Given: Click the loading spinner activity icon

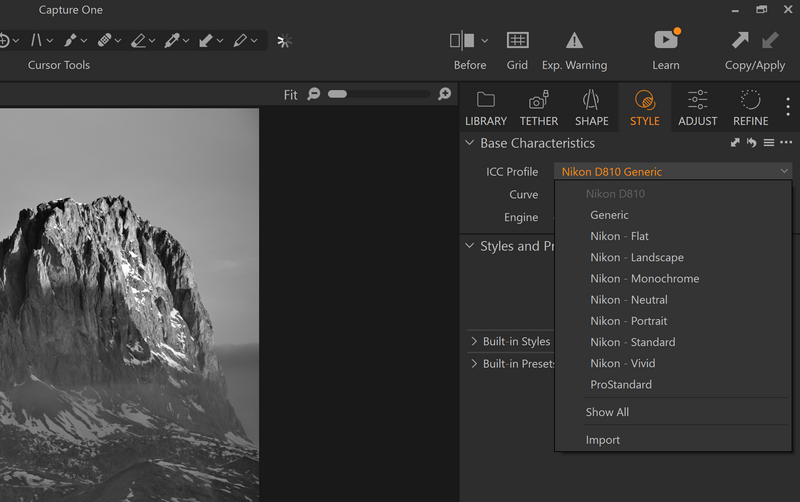Looking at the screenshot, I should point(284,41).
